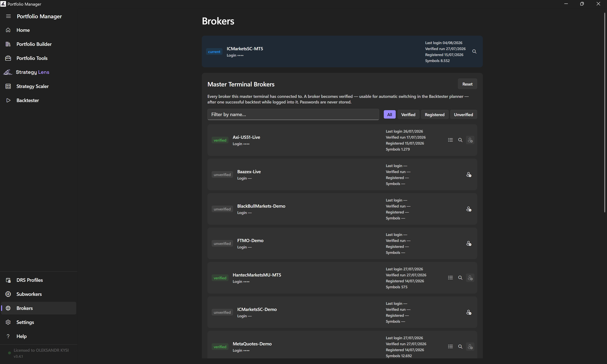Click the add-account icon for FTMO-Demo
This screenshot has height=364, width=607.
469,243
